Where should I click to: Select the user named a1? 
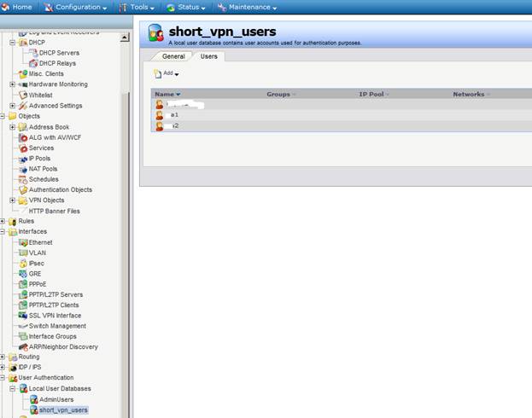point(174,115)
